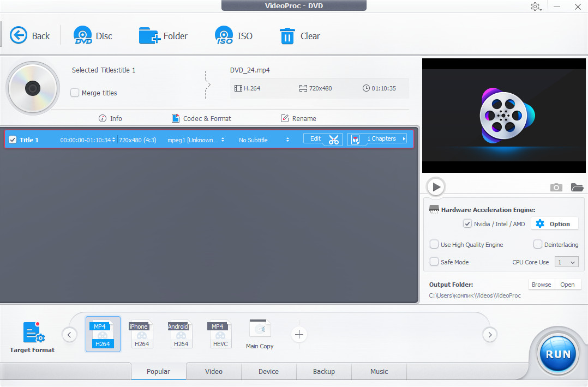Show previous format presets with left arrow
588x387 pixels.
tap(69, 335)
